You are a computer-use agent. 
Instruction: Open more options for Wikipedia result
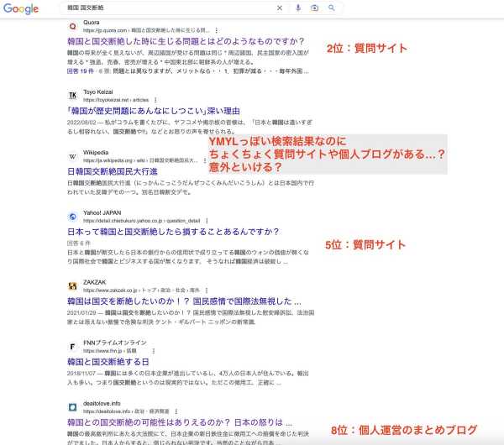pos(204,160)
